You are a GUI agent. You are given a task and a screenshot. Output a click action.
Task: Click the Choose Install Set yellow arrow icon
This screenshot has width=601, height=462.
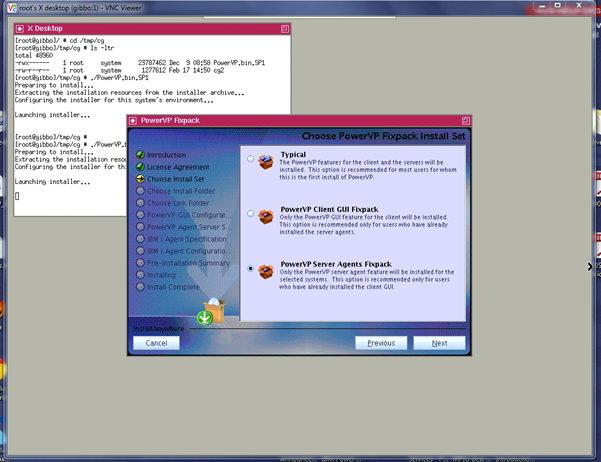coord(140,179)
